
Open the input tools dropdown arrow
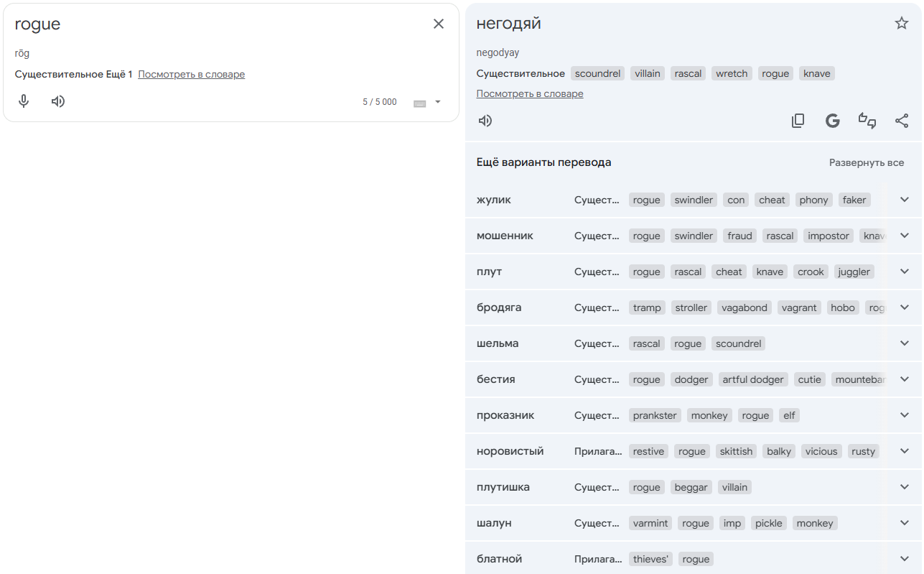click(x=438, y=102)
